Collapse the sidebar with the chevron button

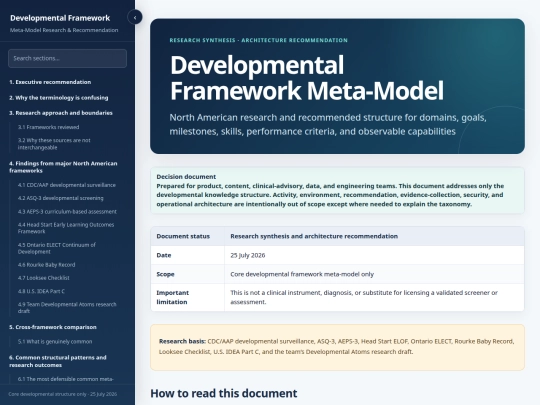click(135, 17)
